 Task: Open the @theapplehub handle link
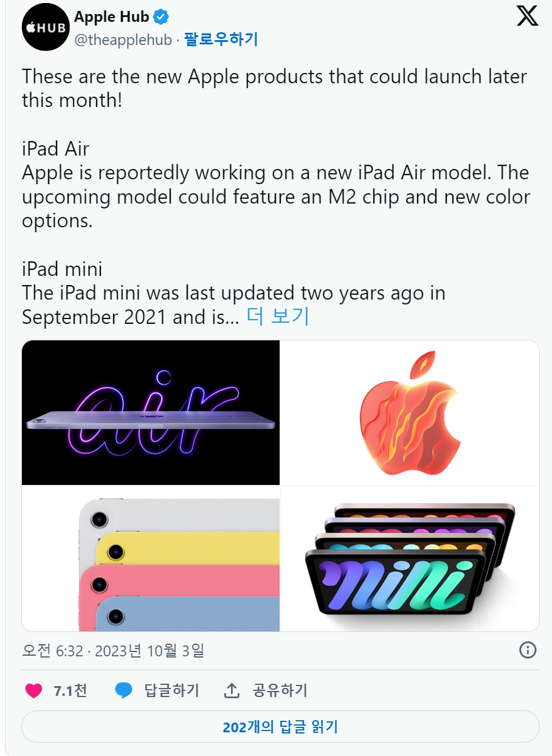pyautogui.click(x=123, y=40)
